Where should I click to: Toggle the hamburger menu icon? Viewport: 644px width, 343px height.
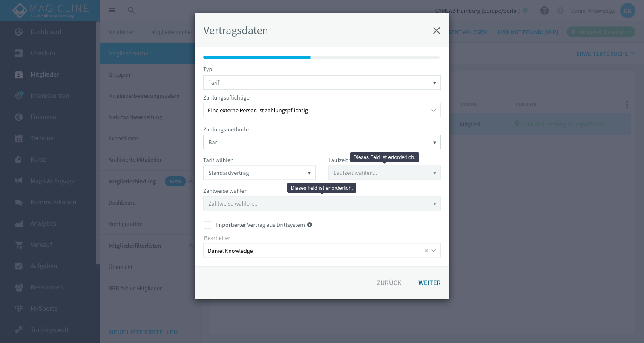coord(112,10)
